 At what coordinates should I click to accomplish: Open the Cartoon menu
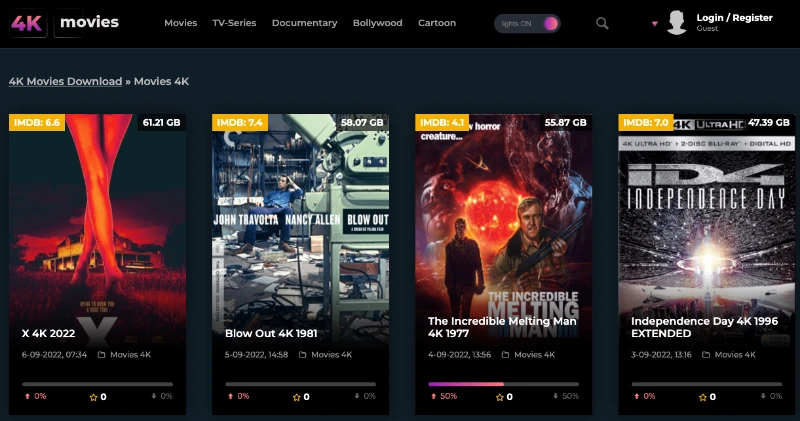tap(437, 23)
